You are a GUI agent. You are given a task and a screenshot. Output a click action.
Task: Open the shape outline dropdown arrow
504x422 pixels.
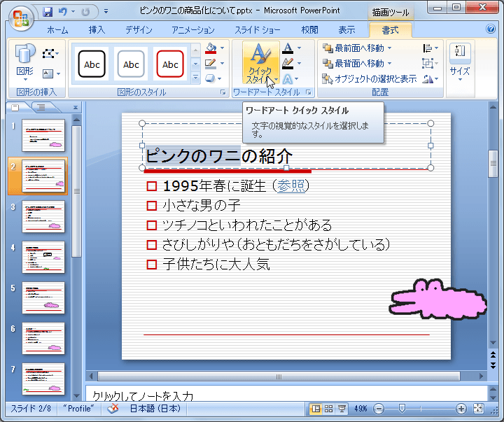coord(222,63)
